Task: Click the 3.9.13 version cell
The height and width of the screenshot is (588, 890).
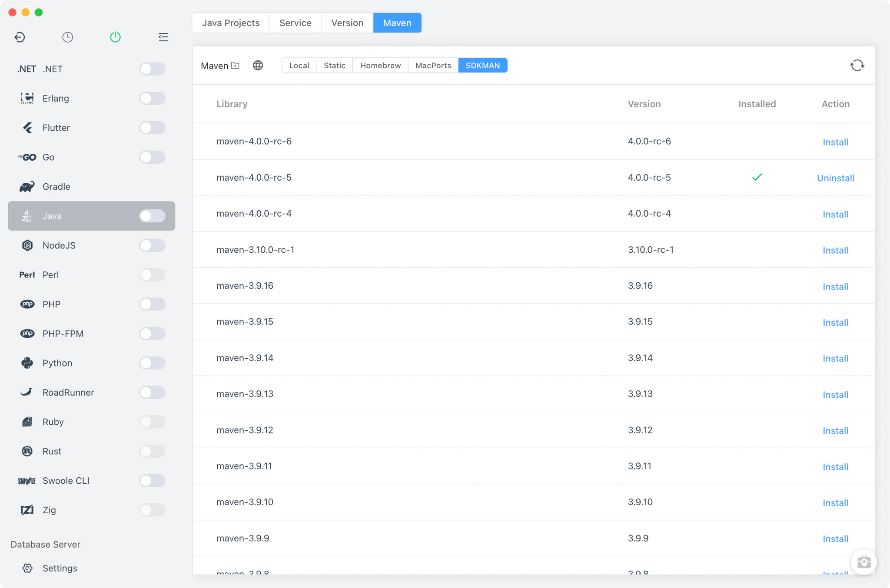Action: pos(640,394)
